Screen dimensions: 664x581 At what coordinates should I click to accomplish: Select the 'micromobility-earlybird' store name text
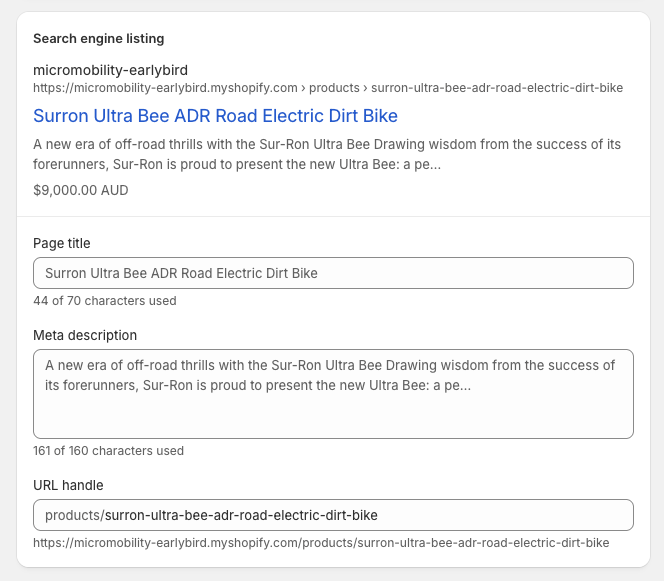111,70
